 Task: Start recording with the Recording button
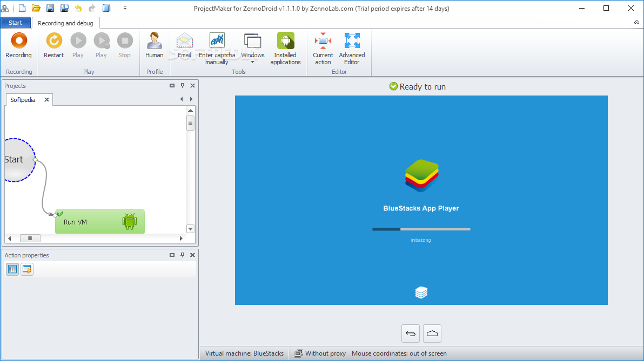[18, 45]
